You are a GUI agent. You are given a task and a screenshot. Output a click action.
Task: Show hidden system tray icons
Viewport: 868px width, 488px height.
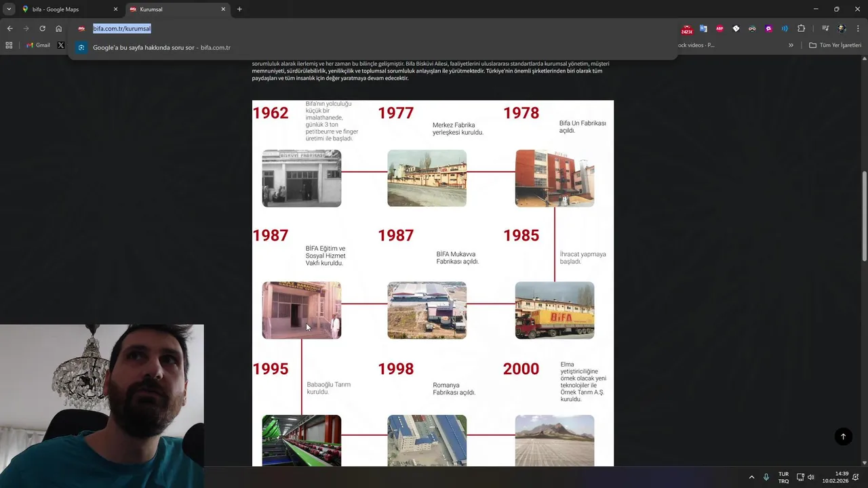(x=751, y=477)
